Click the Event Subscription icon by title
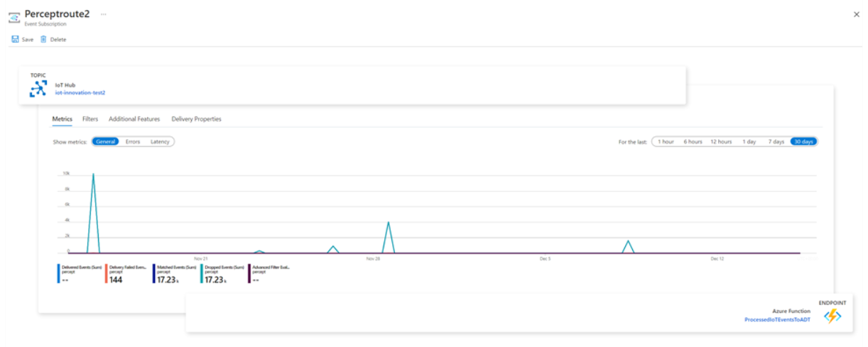This screenshot has width=868, height=347. [x=13, y=17]
